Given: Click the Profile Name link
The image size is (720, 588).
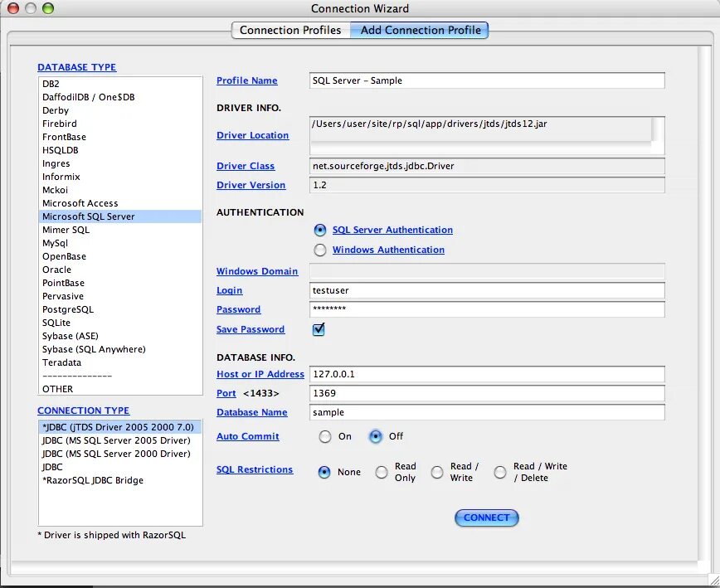Looking at the screenshot, I should click(x=247, y=80).
